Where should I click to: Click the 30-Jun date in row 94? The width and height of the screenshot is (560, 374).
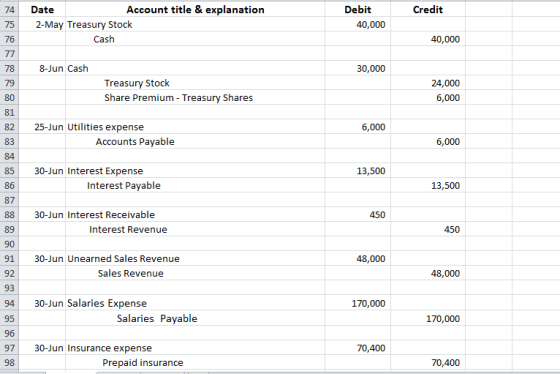(42, 303)
